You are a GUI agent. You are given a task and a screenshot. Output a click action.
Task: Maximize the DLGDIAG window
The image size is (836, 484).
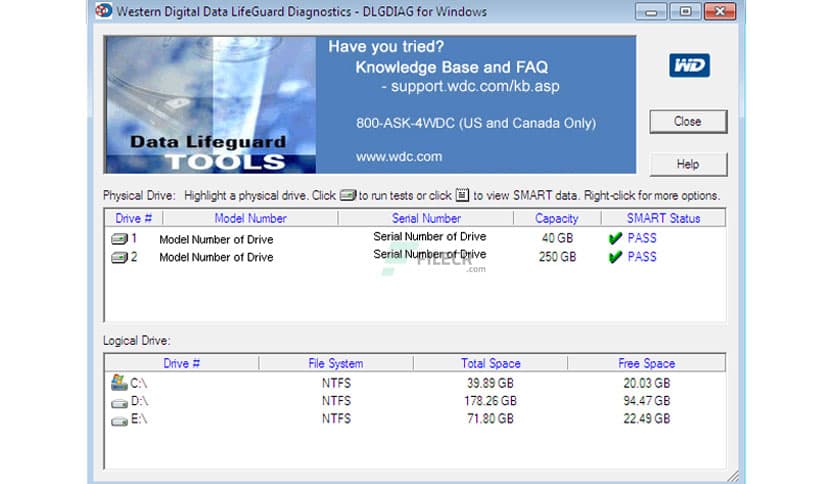685,11
